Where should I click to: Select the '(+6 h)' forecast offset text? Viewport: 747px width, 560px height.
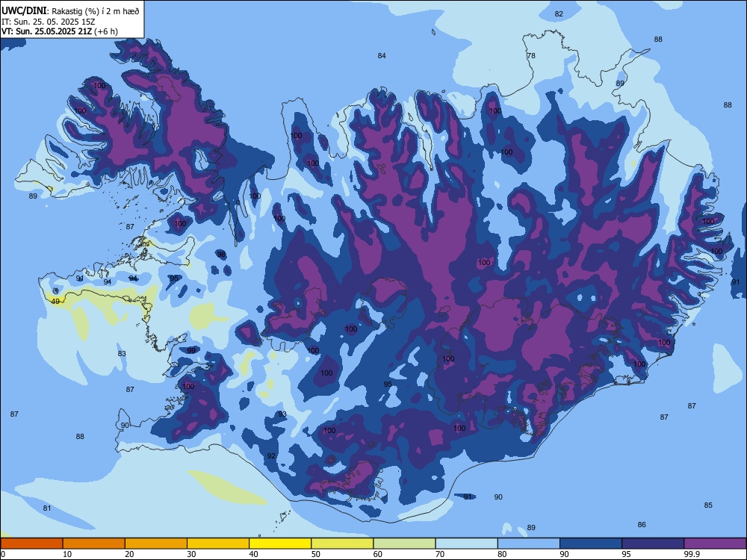tap(106, 31)
